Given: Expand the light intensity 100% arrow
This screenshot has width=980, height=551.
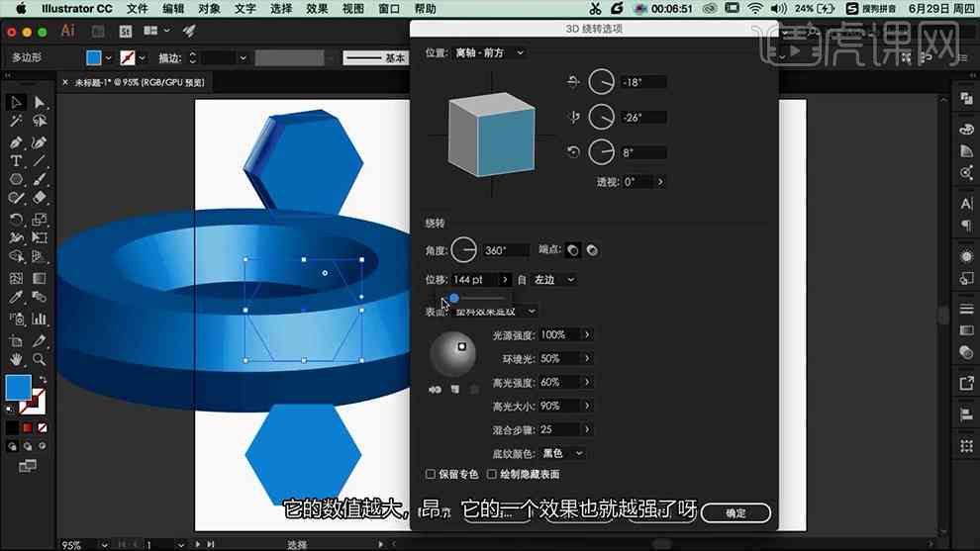Looking at the screenshot, I should (587, 334).
